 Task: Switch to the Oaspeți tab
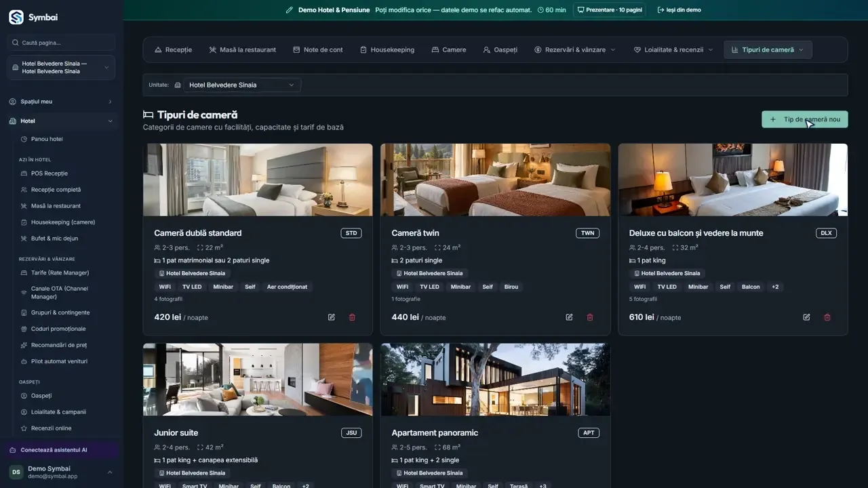click(500, 50)
